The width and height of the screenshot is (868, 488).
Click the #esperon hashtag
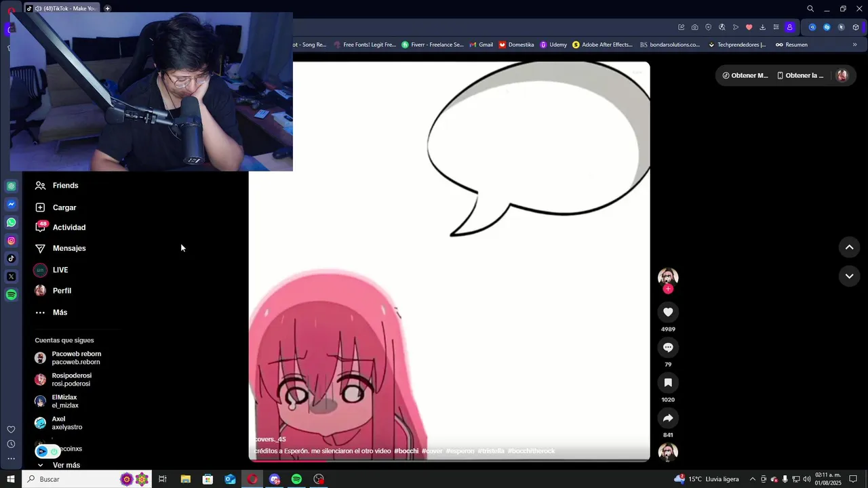(460, 451)
